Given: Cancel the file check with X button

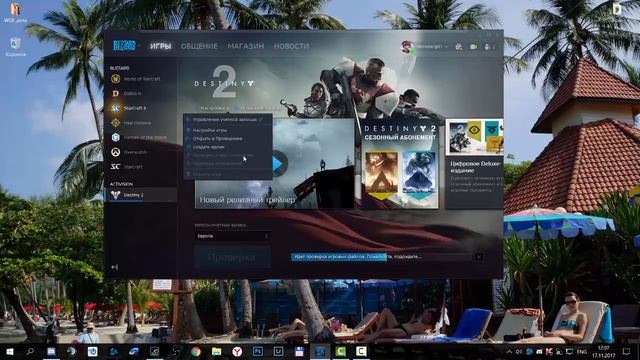Looking at the screenshot, I should [479, 257].
